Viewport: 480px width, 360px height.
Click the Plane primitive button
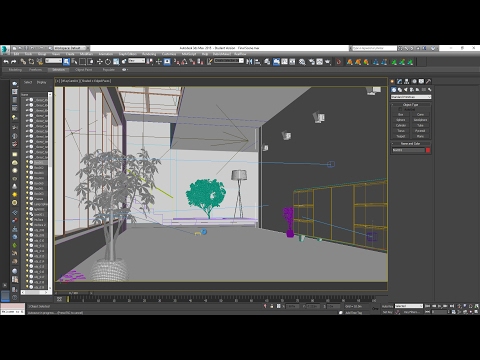click(x=420, y=136)
